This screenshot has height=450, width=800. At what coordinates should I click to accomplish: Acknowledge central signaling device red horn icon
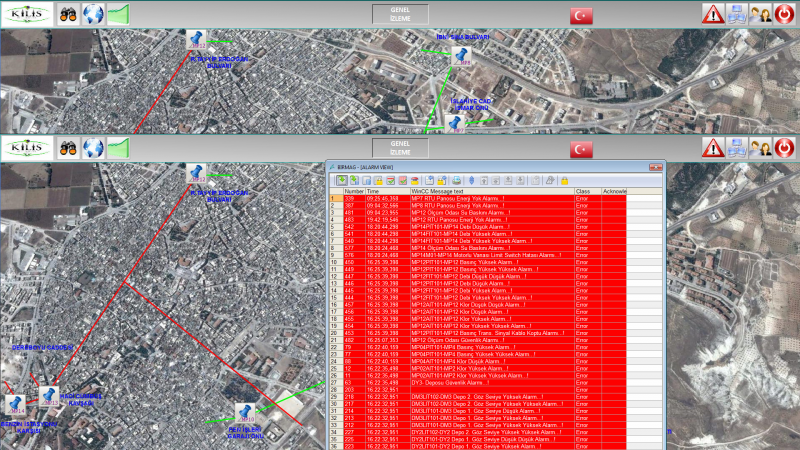point(415,181)
